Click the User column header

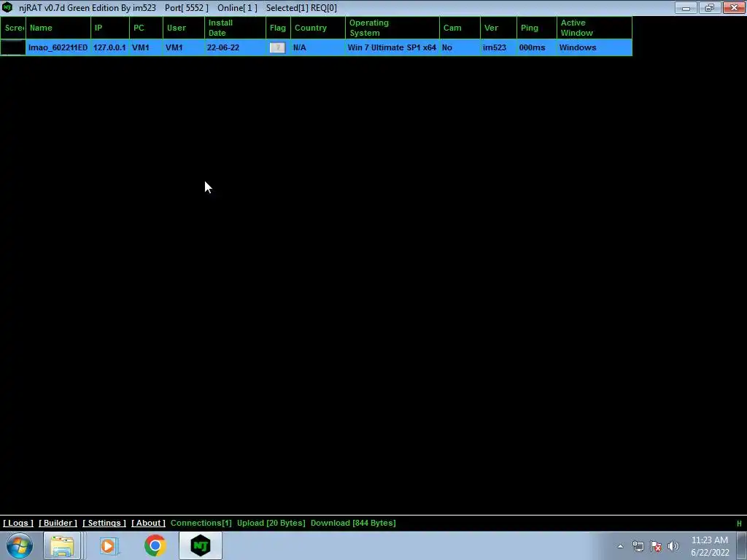click(184, 28)
